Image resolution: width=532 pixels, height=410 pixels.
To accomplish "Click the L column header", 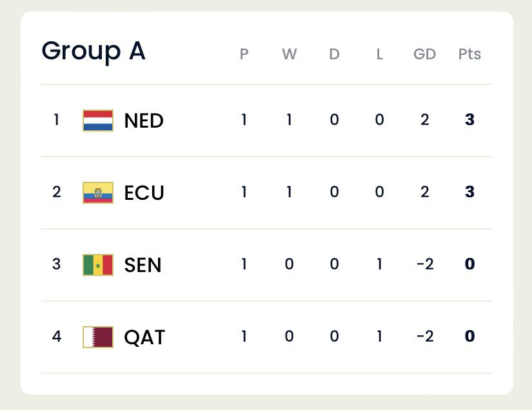I will tap(379, 54).
